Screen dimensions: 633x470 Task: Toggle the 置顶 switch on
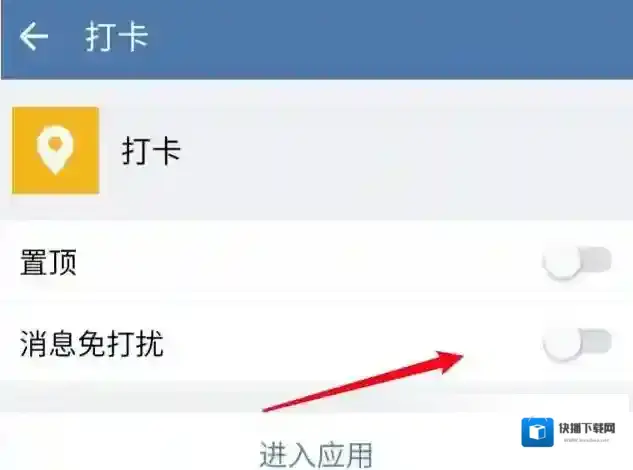tap(577, 262)
